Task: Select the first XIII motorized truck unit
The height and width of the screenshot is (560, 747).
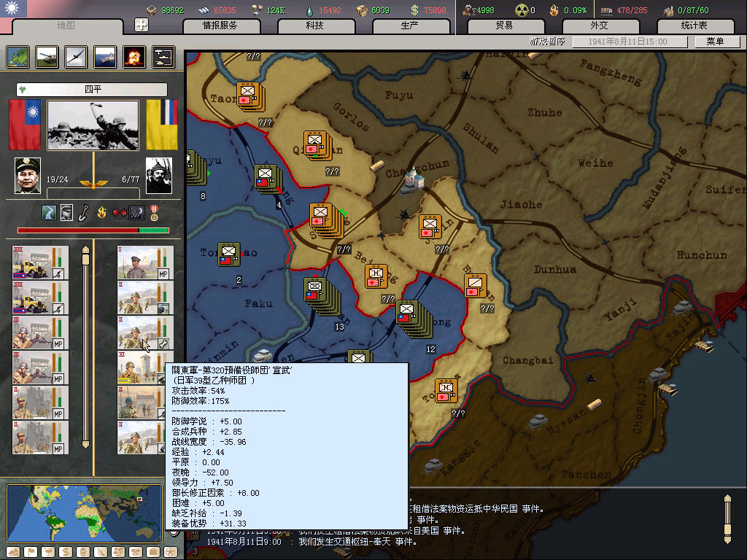Action: [41, 262]
